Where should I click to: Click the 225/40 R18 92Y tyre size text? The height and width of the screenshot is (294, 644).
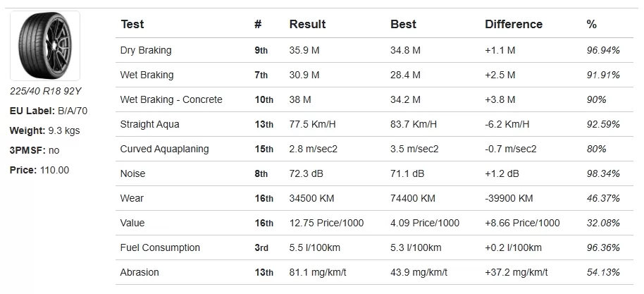46,91
